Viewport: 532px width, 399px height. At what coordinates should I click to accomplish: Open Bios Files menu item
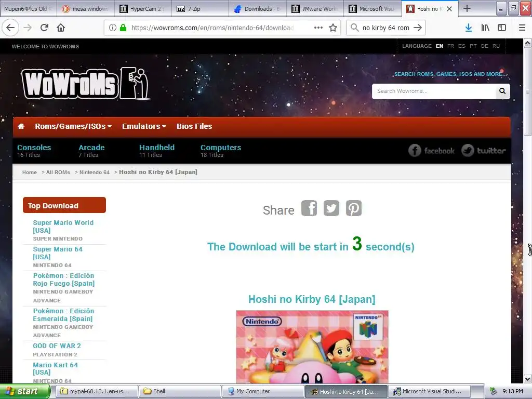click(194, 126)
